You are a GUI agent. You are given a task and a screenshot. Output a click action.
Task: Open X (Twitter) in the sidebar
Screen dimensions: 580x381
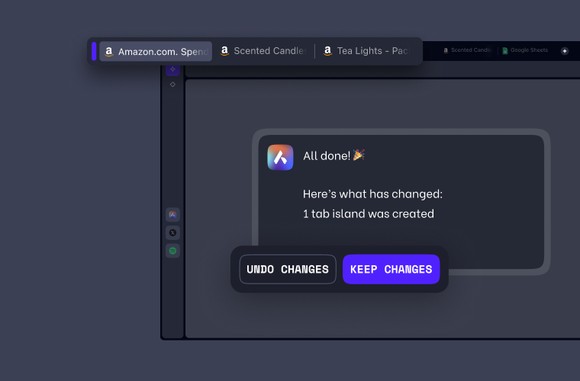click(x=173, y=233)
